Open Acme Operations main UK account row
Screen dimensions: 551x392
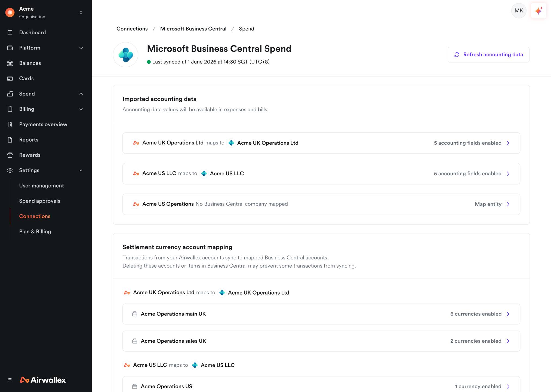[321, 314]
